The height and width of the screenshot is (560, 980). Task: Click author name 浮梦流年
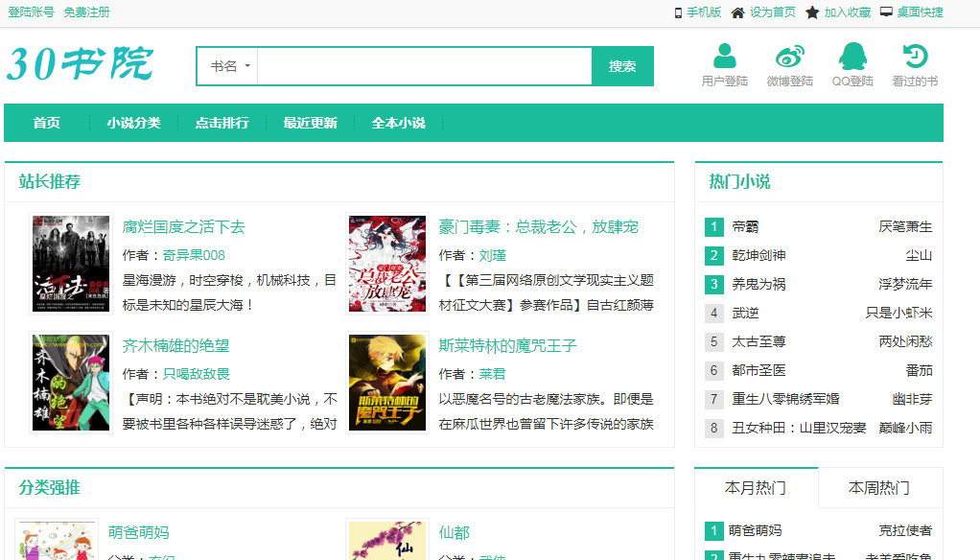coord(905,284)
